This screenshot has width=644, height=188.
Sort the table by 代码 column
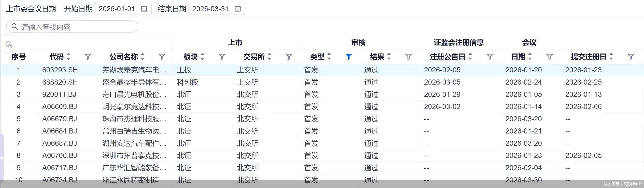click(68, 57)
